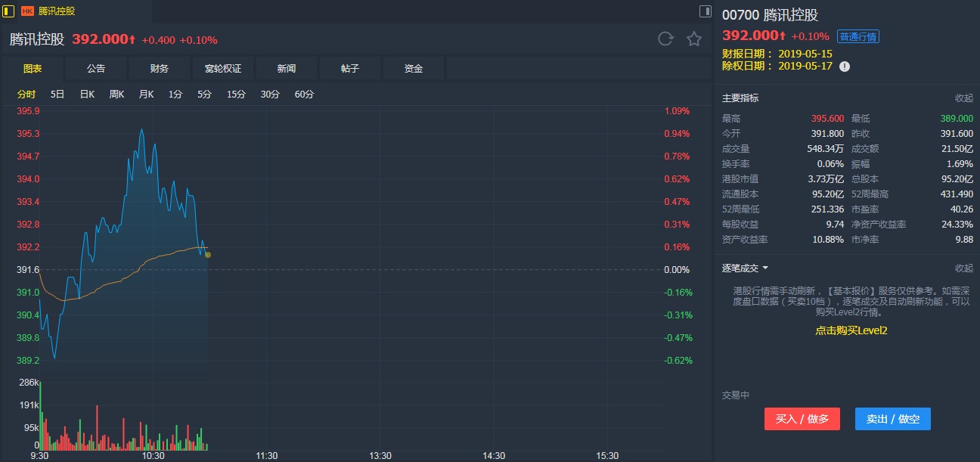Click the 点击购买Level2 link
980x462 pixels.
click(x=851, y=330)
